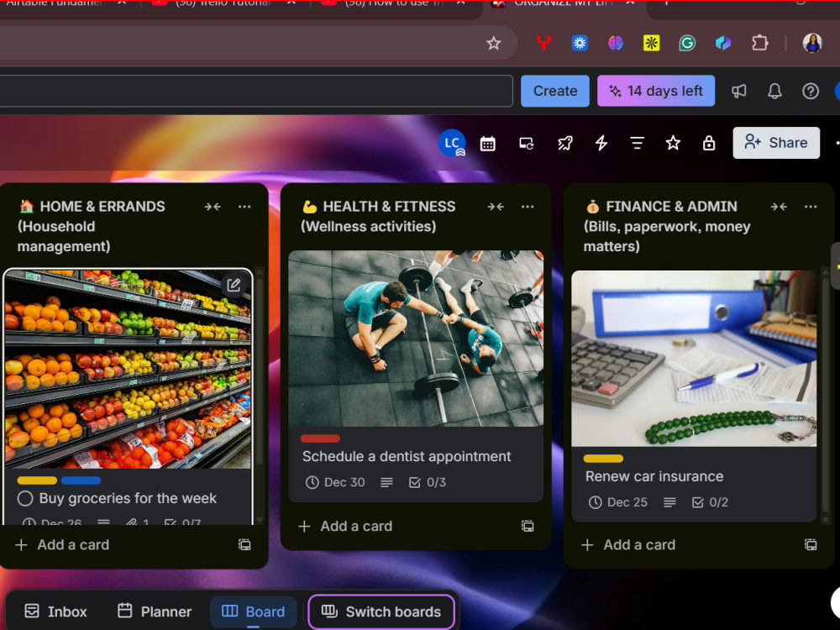Collapse the HEALTH & FITNESS list

click(496, 207)
